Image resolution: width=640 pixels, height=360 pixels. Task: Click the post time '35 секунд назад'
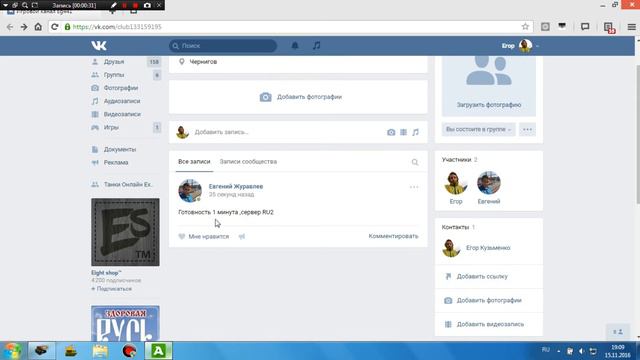click(231, 195)
